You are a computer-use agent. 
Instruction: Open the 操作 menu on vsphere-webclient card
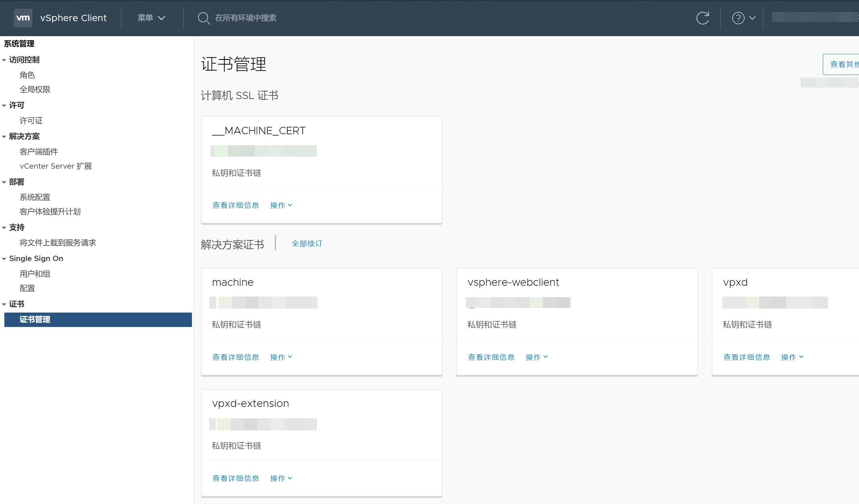pyautogui.click(x=536, y=356)
